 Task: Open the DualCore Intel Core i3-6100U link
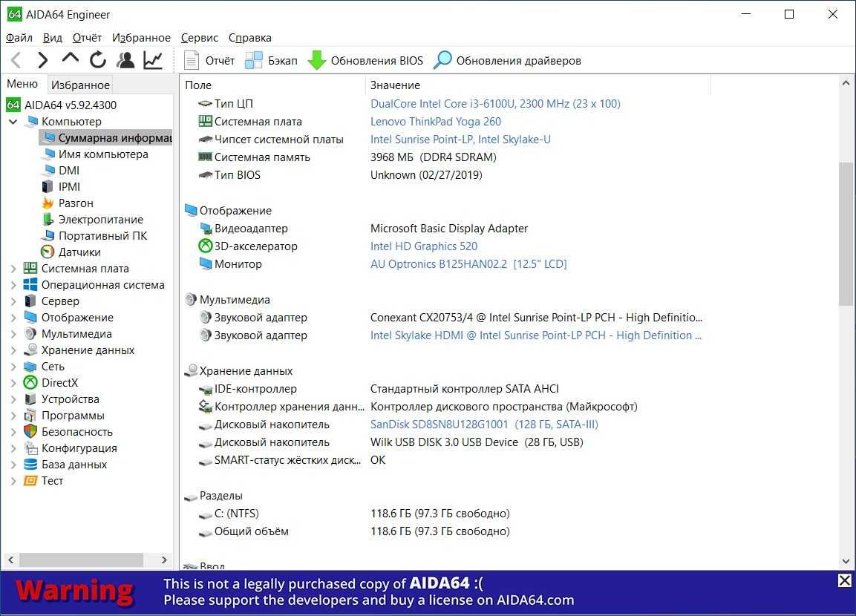click(495, 104)
